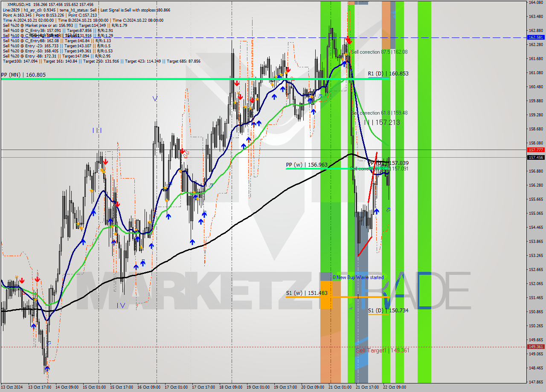Select the '22 Oct 09:00' time label
Viewport: 546px width, 392px height.
pos(395,387)
